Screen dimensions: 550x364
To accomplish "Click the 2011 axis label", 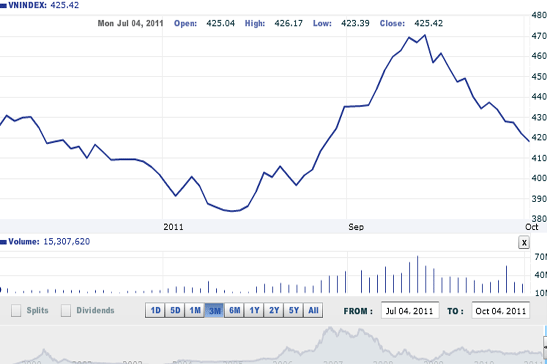I will (173, 227).
